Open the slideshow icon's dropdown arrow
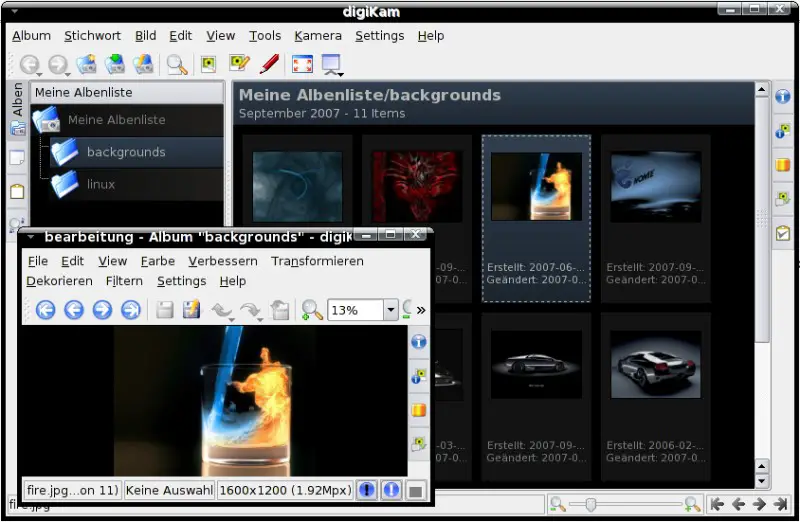 click(341, 74)
